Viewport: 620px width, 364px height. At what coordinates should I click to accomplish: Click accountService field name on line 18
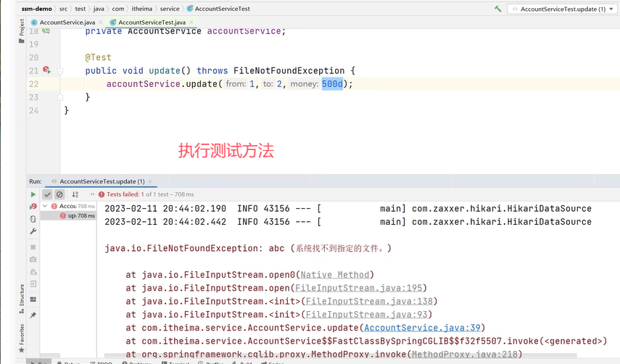coord(244,31)
